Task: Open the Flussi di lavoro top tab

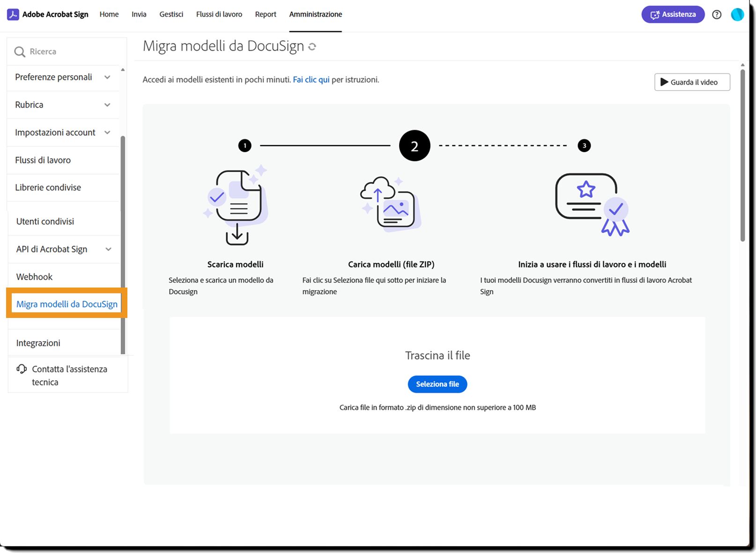Action: tap(219, 15)
